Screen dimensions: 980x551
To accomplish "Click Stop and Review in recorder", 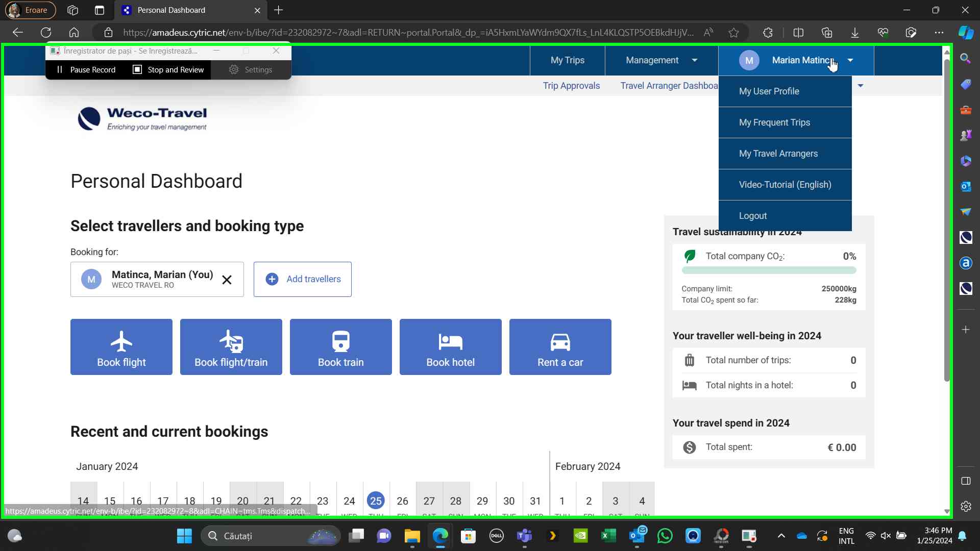I will pos(168,70).
